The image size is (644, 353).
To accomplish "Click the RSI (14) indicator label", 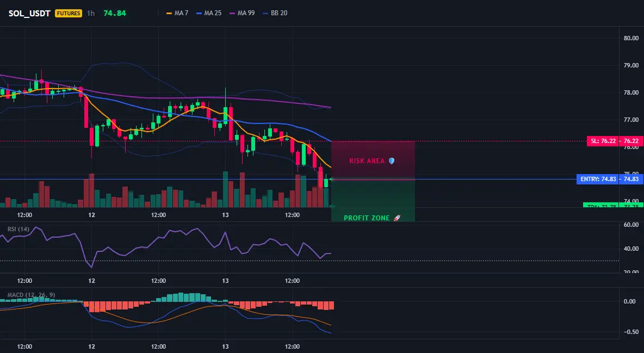I will [18, 229].
